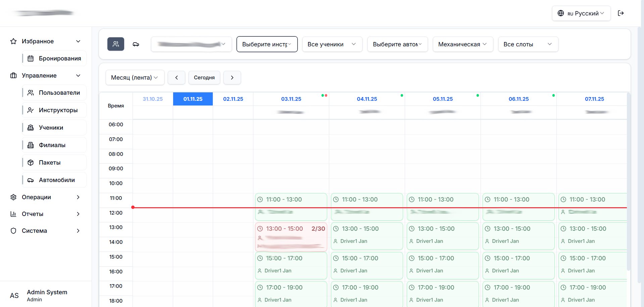Navigate to Филиалы page
This screenshot has width=644, height=307.
[x=54, y=145]
